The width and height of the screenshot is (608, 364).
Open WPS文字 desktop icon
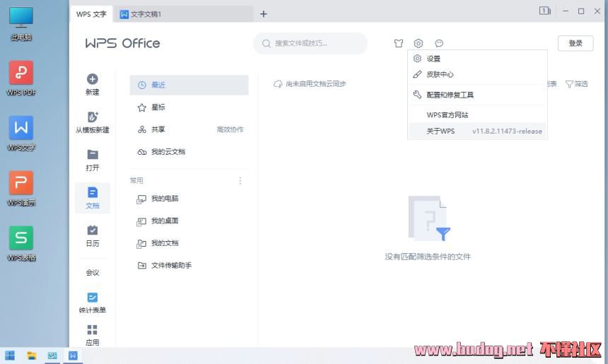[x=21, y=134]
